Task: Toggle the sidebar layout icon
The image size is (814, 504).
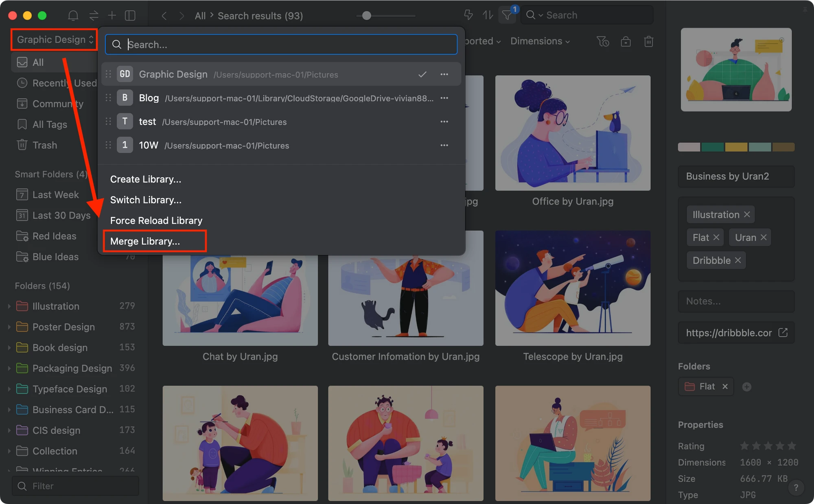Action: pos(130,15)
